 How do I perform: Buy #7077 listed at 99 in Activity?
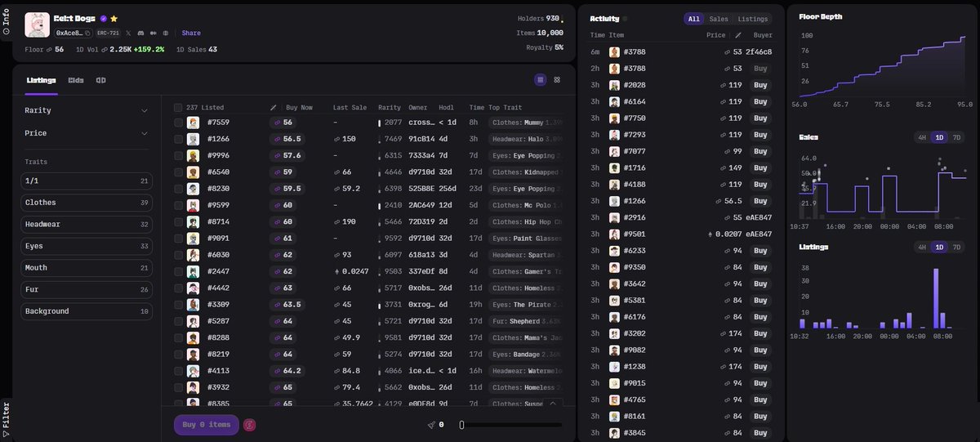[760, 151]
